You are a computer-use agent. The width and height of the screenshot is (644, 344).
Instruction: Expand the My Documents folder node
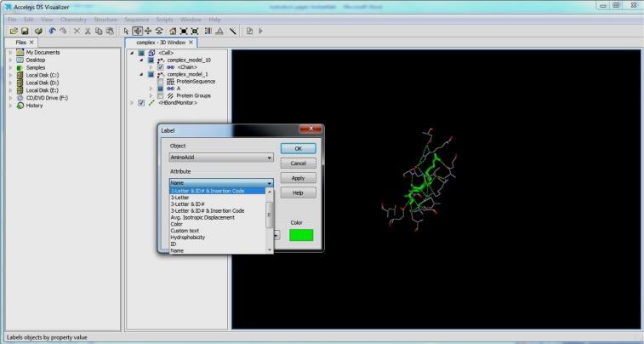(x=10, y=52)
